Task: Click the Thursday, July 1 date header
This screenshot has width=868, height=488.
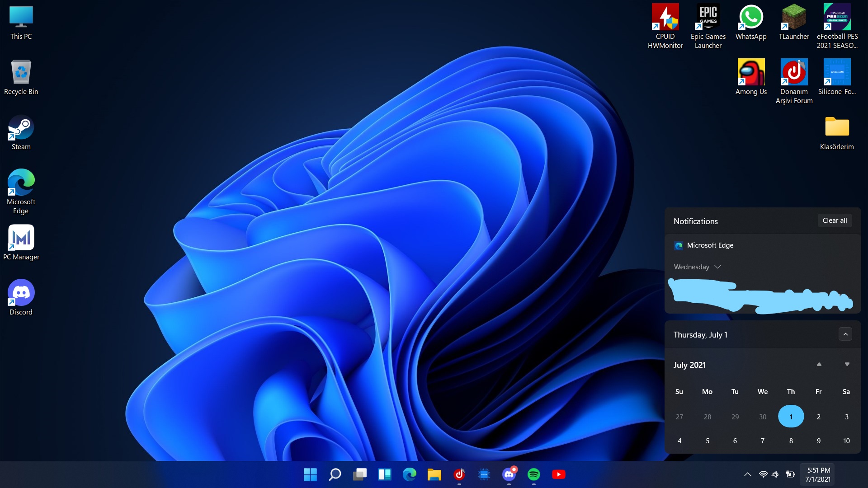Action: (x=700, y=335)
